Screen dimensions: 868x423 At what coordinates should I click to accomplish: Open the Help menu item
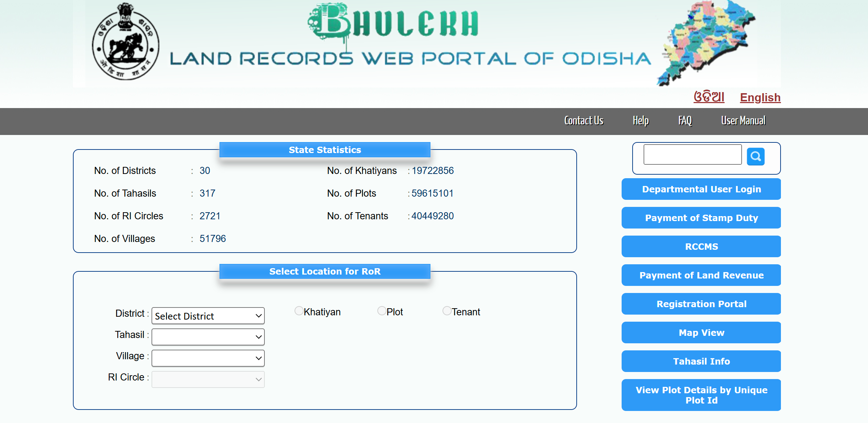(641, 121)
